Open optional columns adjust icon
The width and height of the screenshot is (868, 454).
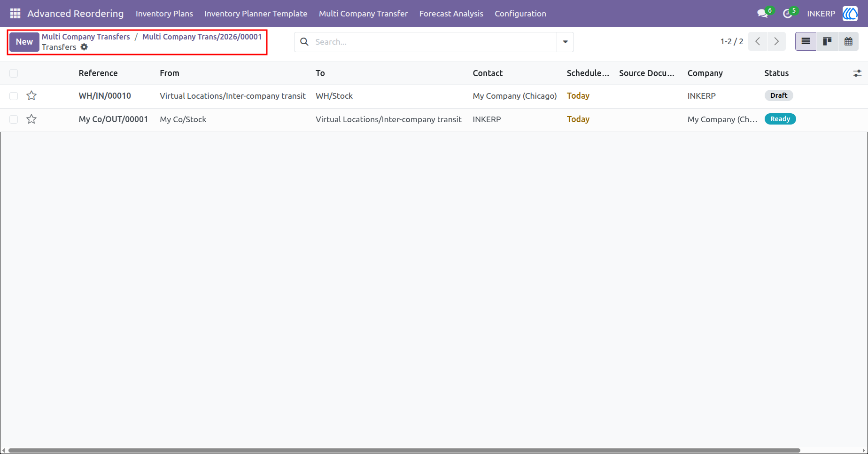pos(857,73)
